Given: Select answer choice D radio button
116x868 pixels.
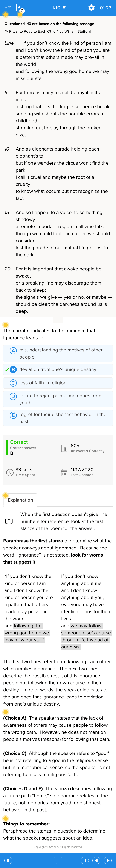Looking at the screenshot, I should click(13, 396).
